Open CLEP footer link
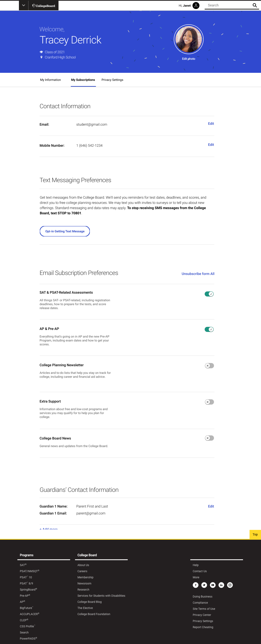The image size is (261, 644). (x=24, y=620)
